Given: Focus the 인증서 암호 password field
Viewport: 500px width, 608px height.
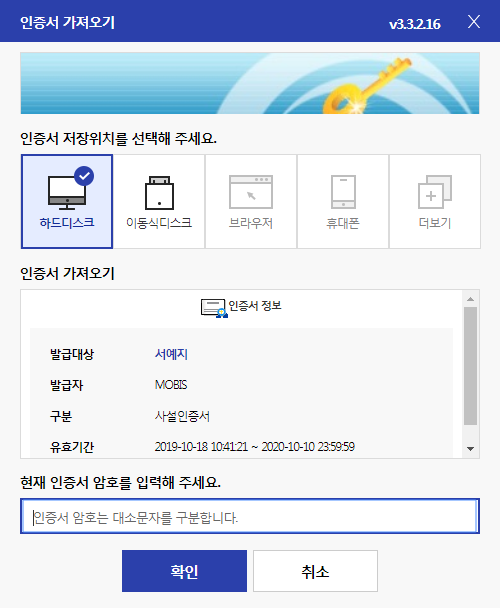Looking at the screenshot, I should tap(250, 516).
